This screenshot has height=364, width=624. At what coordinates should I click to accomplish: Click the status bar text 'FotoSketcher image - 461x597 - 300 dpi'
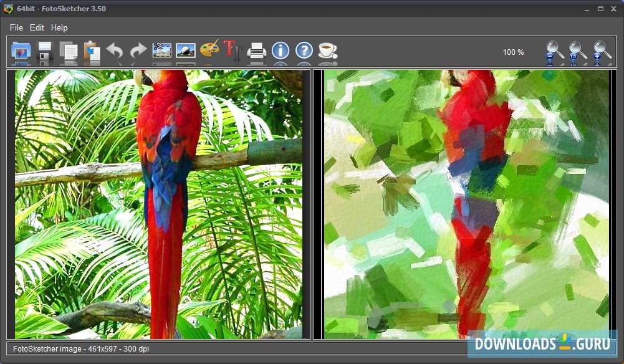coord(81,349)
